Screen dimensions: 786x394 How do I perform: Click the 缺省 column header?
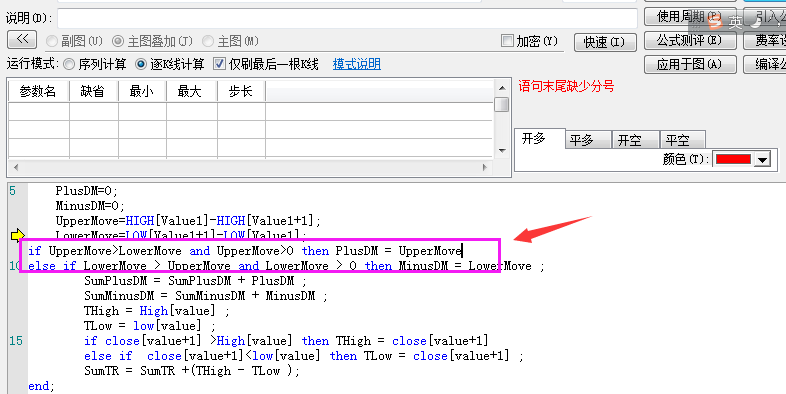[x=93, y=92]
